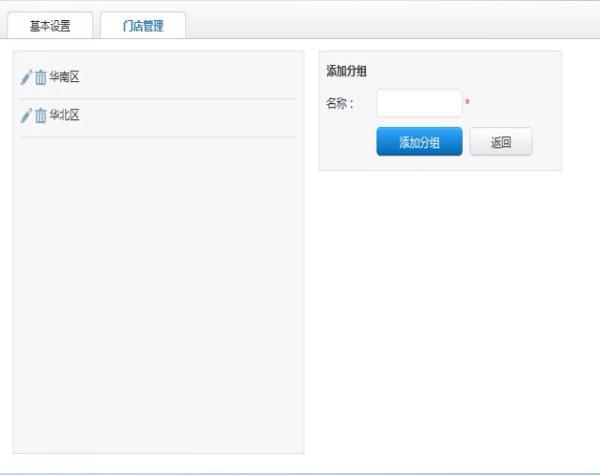This screenshot has width=600, height=475.
Task: Switch to the 基本设置 tab
Action: (50, 26)
